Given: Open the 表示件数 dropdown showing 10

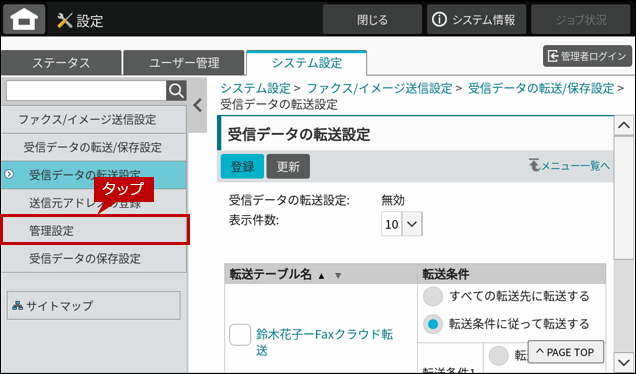Looking at the screenshot, I should pos(402,224).
